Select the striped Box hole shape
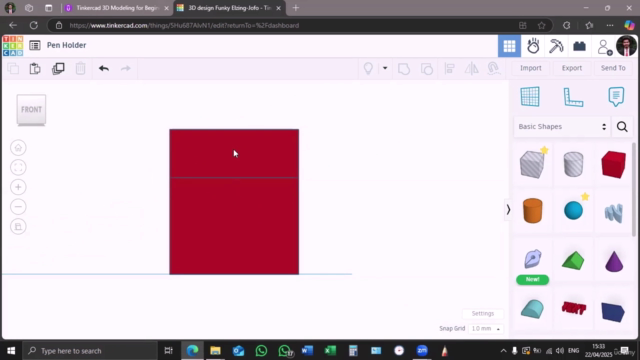 pos(532,164)
